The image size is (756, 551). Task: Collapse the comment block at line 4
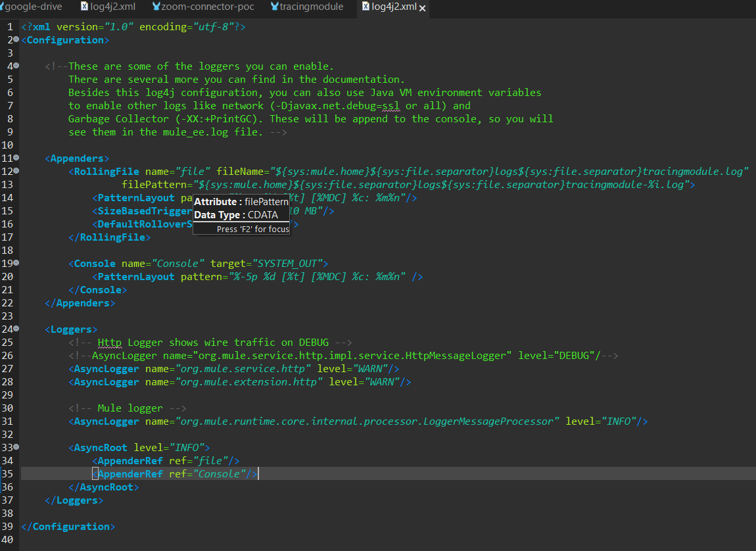pyautogui.click(x=16, y=66)
